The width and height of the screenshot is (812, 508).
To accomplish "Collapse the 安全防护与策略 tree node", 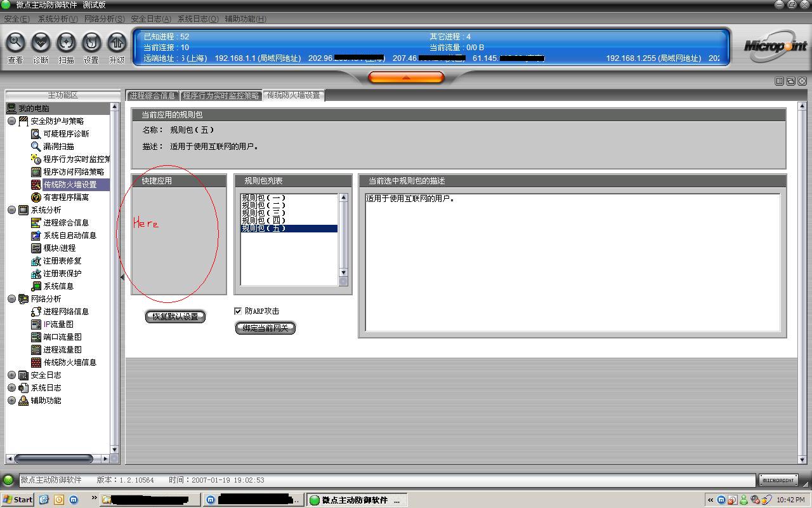I will [x=11, y=121].
